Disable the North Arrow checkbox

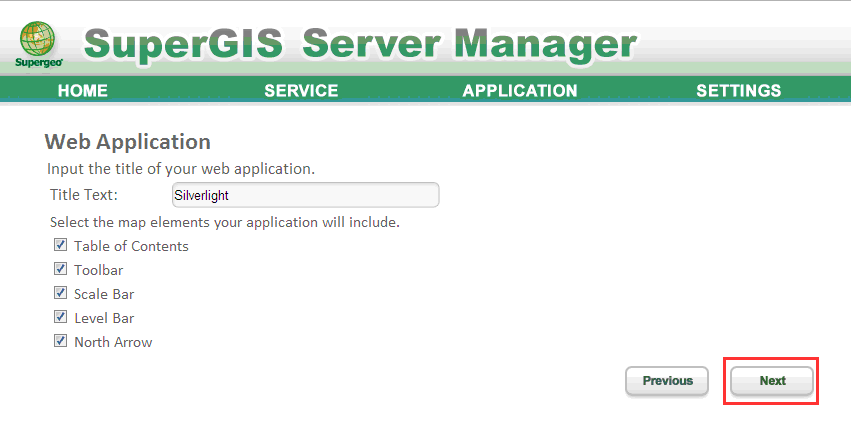(60, 341)
